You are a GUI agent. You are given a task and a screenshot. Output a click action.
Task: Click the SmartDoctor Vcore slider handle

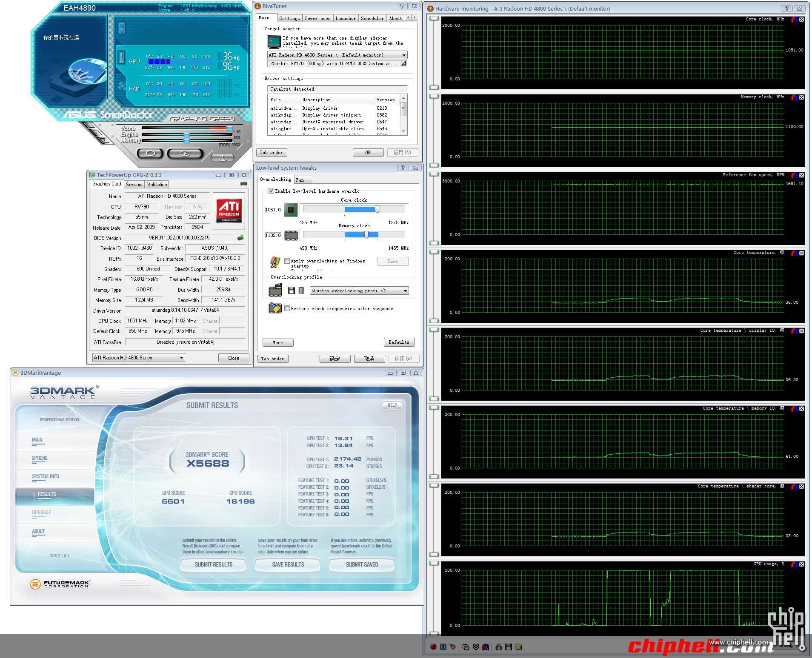(x=230, y=128)
